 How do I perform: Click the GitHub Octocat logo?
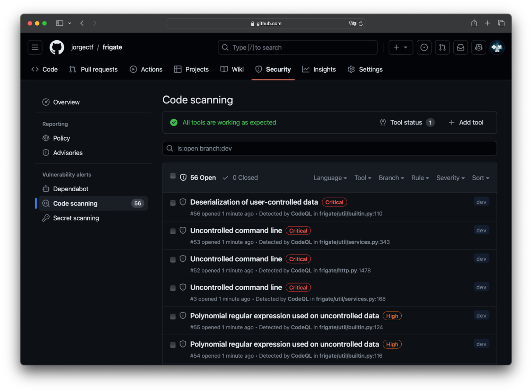[57, 47]
